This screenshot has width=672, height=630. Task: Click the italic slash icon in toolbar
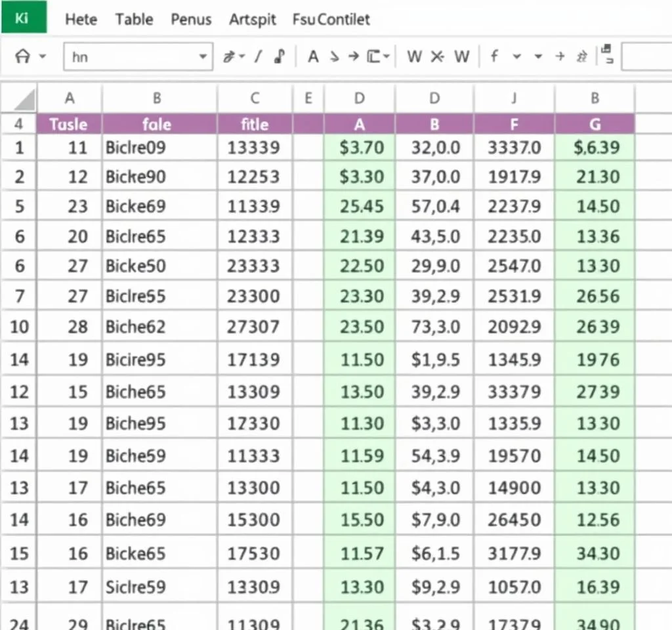pyautogui.click(x=259, y=57)
